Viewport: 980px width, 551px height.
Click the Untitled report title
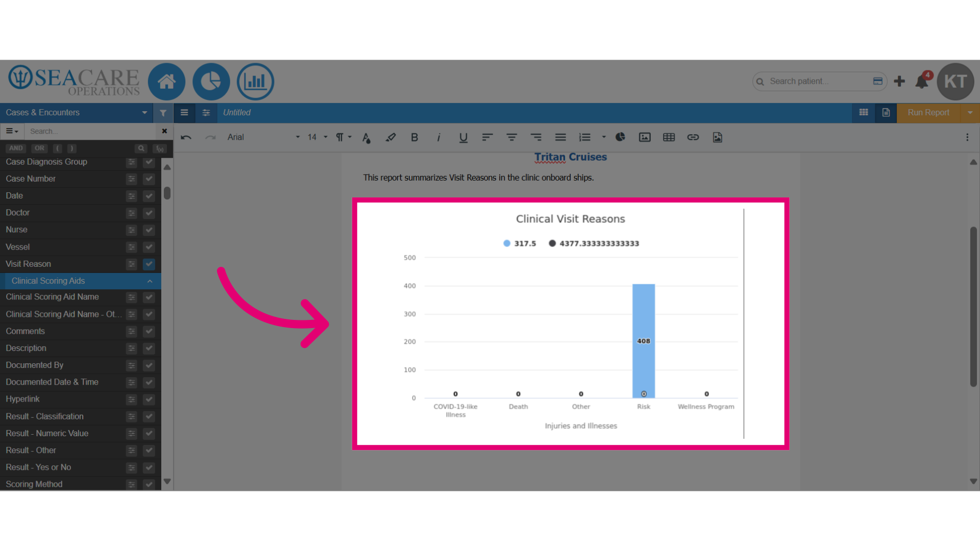[237, 113]
